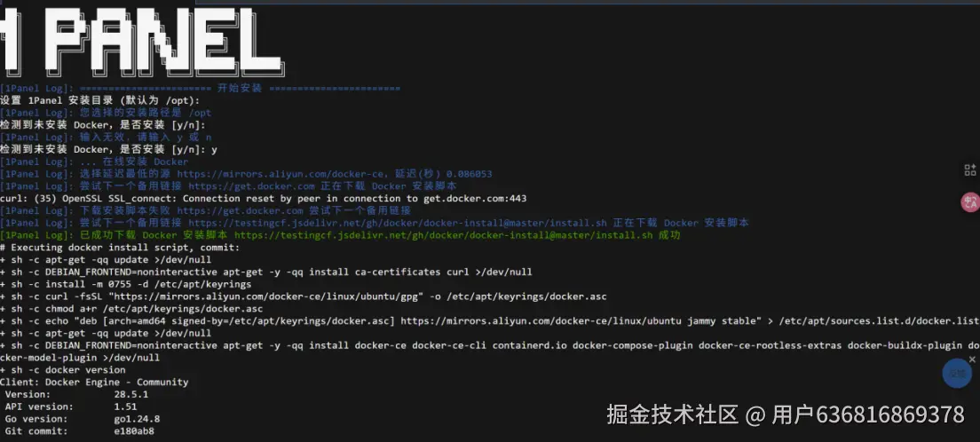Click the pink translate icon
This screenshot has height=442, width=980.
point(970,202)
